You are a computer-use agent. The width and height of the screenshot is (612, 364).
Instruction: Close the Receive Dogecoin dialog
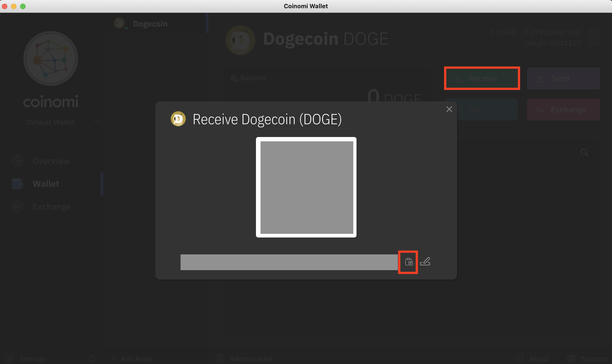point(449,109)
